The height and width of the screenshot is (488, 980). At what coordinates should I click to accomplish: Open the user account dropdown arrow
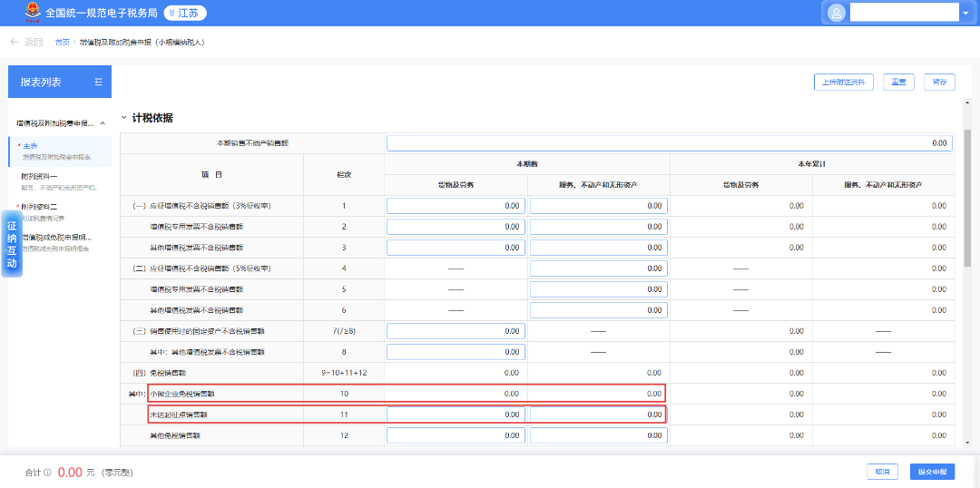964,13
